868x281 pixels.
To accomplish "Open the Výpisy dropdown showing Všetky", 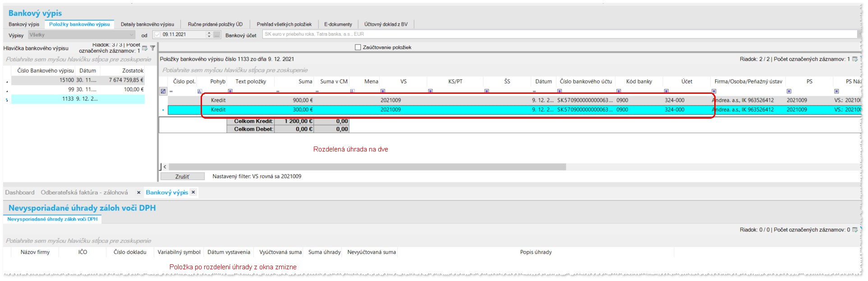I will coord(82,35).
